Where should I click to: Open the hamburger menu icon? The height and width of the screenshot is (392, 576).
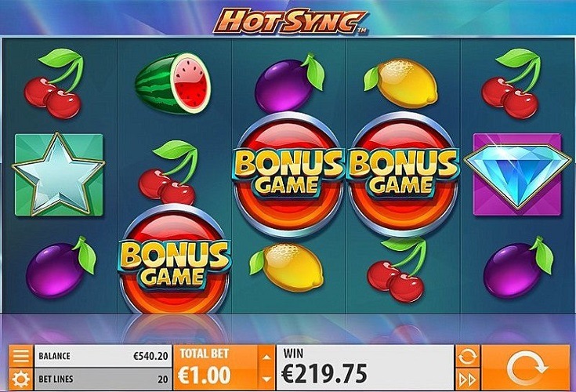[x=21, y=356]
